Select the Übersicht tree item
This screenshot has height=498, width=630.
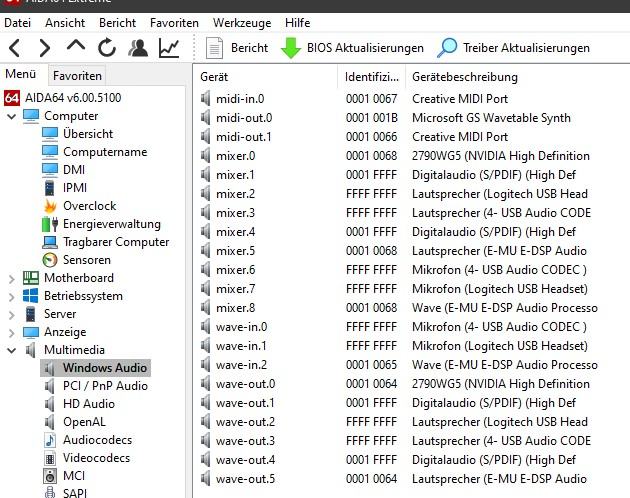pos(88,134)
